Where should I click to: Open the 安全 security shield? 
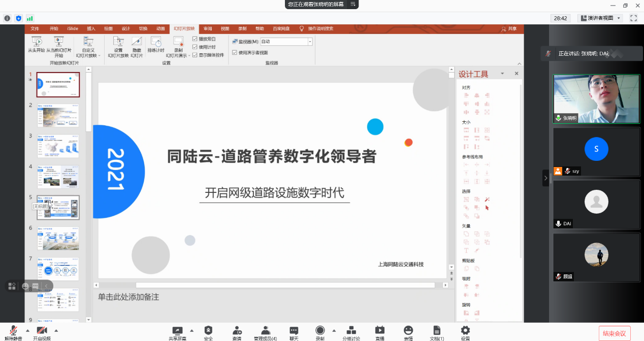208,330
